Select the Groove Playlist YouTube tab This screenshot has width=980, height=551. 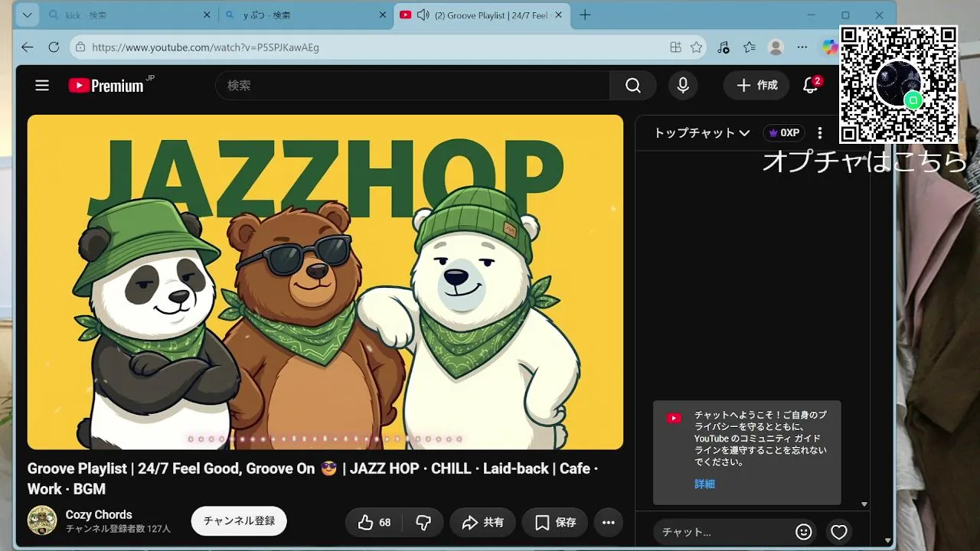482,15
